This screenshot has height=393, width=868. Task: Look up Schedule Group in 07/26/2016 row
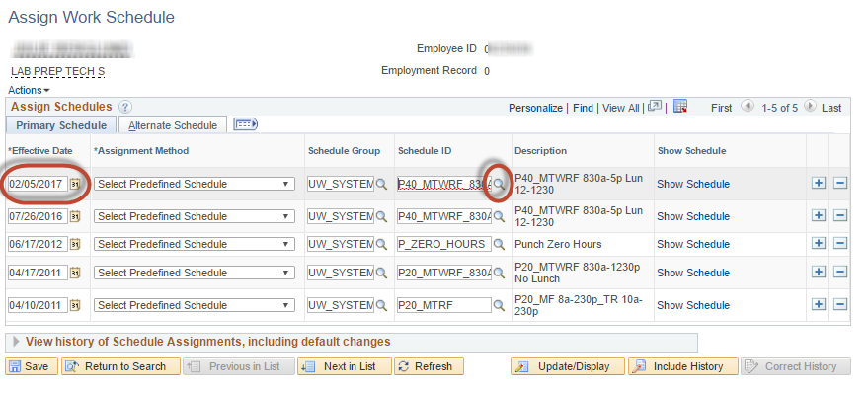381,216
